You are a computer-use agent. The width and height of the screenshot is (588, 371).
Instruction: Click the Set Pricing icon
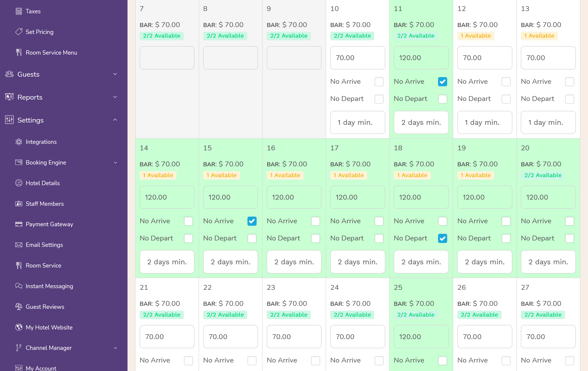pos(19,32)
